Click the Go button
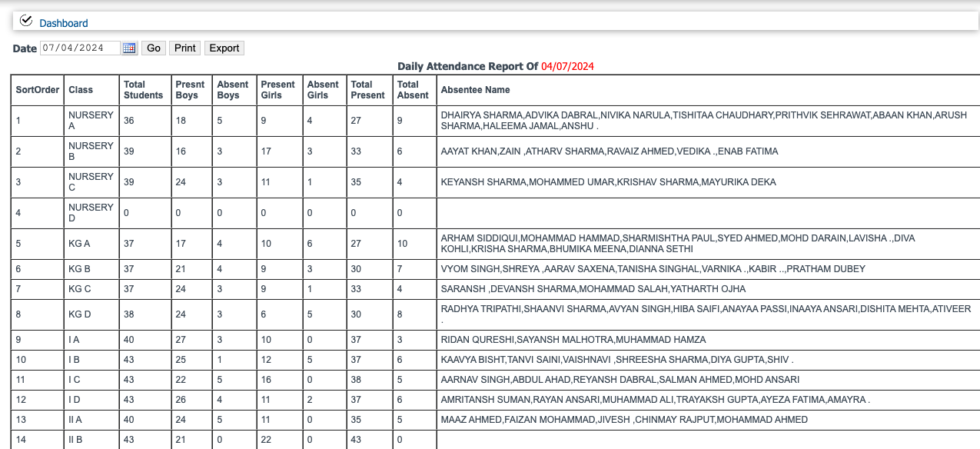 click(x=154, y=48)
